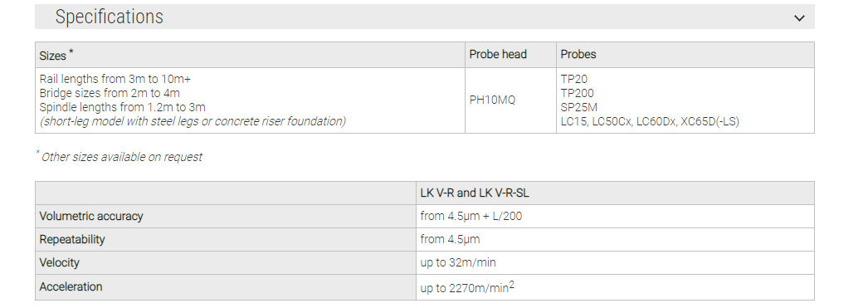
Task: Click the Specifications heading bar
Action: coord(425,17)
